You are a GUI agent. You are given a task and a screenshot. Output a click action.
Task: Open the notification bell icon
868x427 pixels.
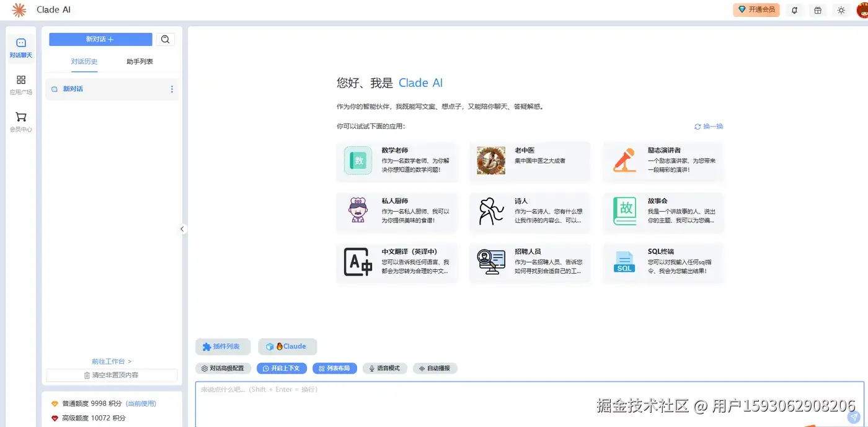794,10
